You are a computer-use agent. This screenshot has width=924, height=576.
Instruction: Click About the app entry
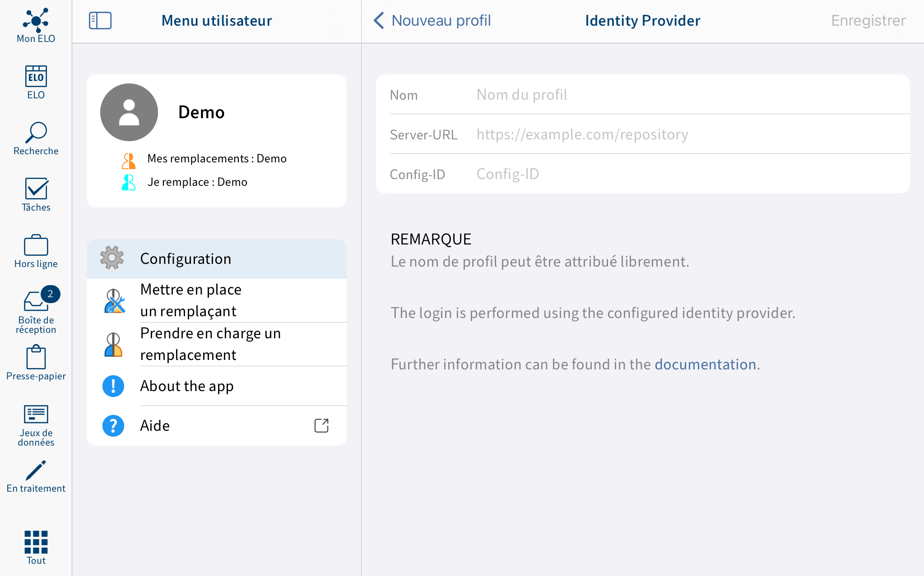187,386
